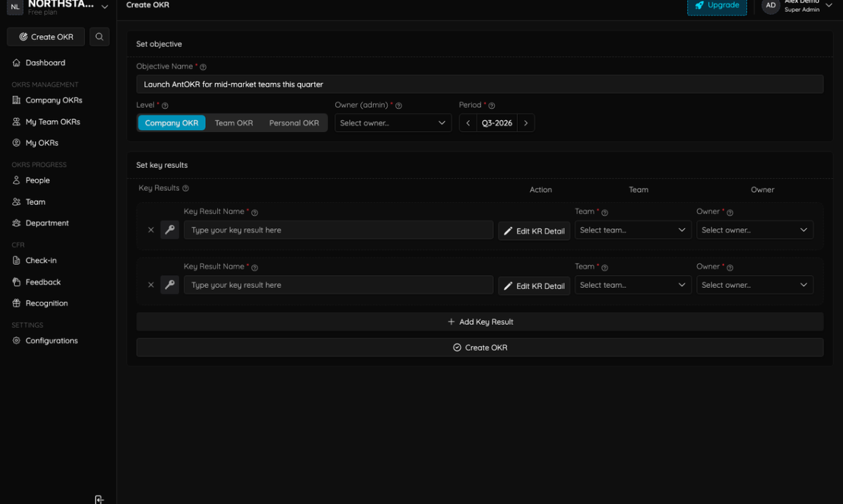Click the logout icon at sidebar bottom
The image size is (843, 504).
tap(99, 499)
